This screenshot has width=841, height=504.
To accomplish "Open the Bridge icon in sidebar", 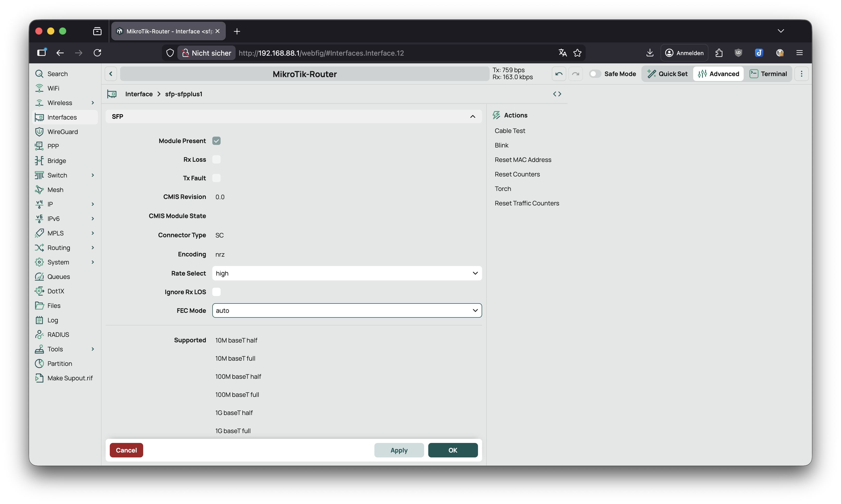I will click(39, 161).
